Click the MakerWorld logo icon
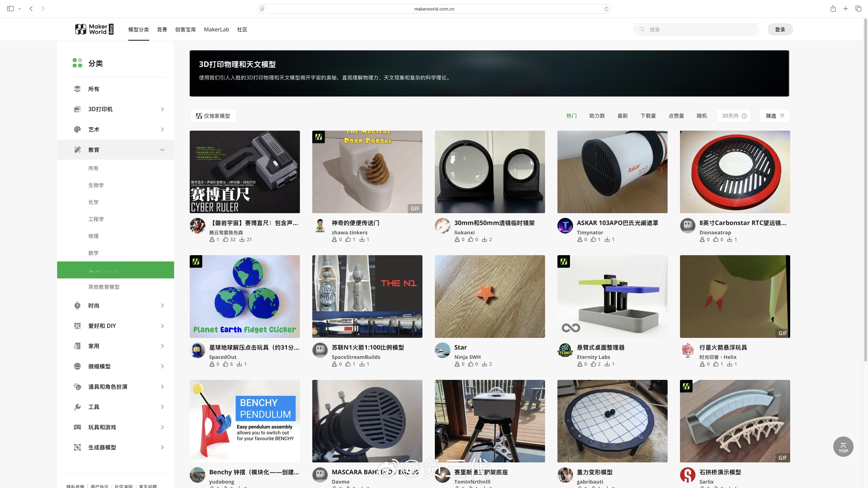Viewport: 868px width, 488px height. 81,29
